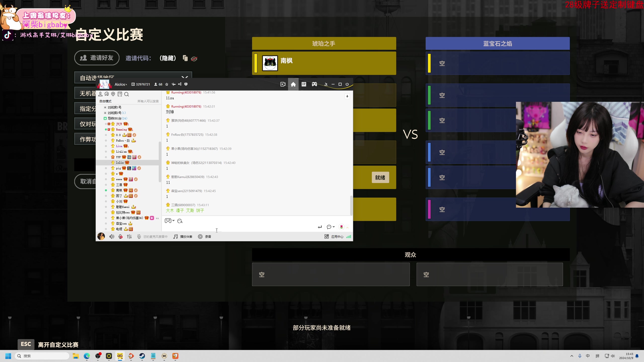Show hidden system tray icons chevron

click(572, 356)
